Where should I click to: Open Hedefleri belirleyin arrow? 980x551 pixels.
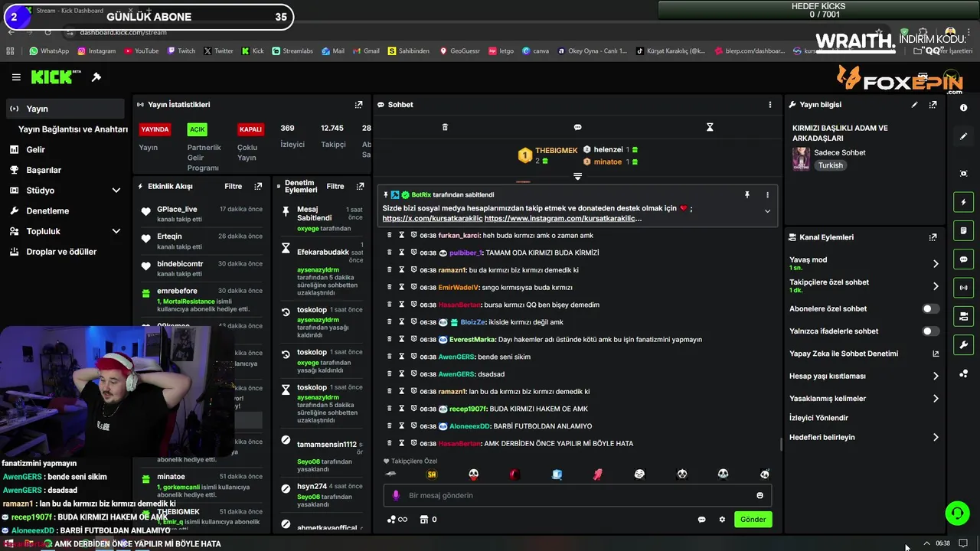click(936, 438)
